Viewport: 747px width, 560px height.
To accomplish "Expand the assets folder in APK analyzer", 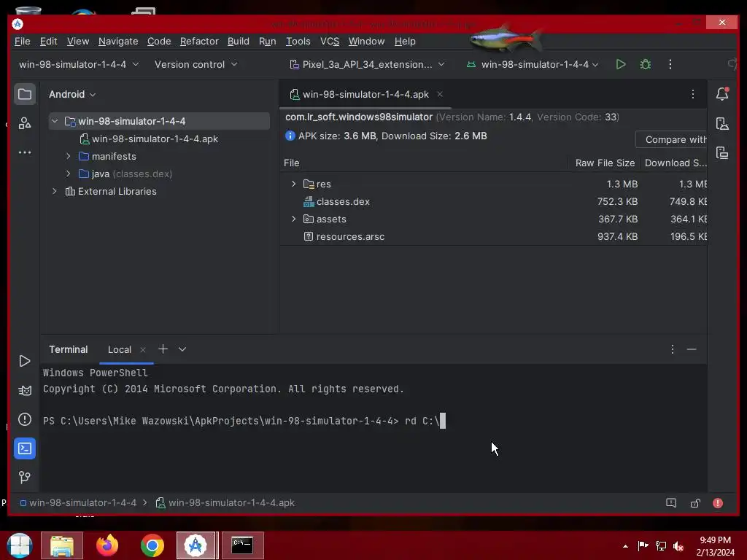I will click(x=293, y=219).
